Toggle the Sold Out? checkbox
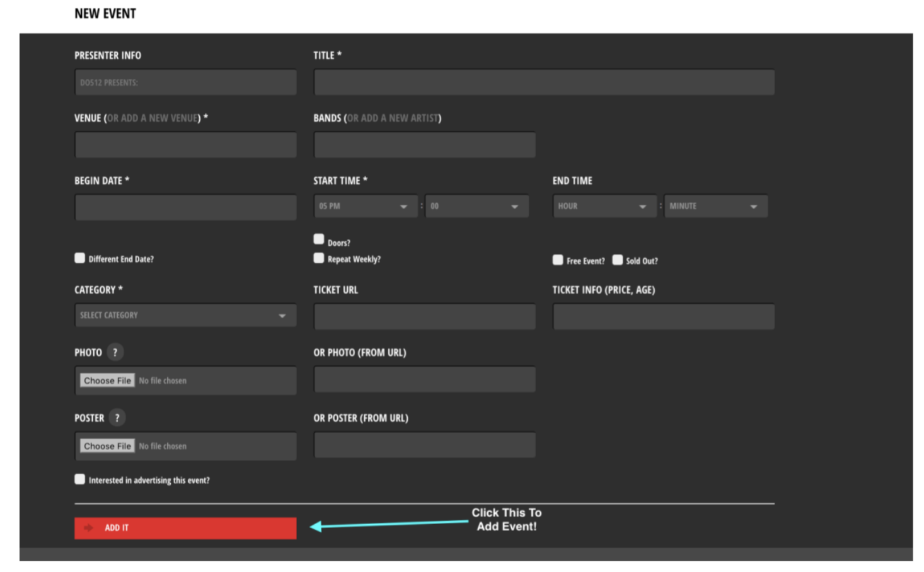The height and width of the screenshot is (572, 924). click(618, 260)
